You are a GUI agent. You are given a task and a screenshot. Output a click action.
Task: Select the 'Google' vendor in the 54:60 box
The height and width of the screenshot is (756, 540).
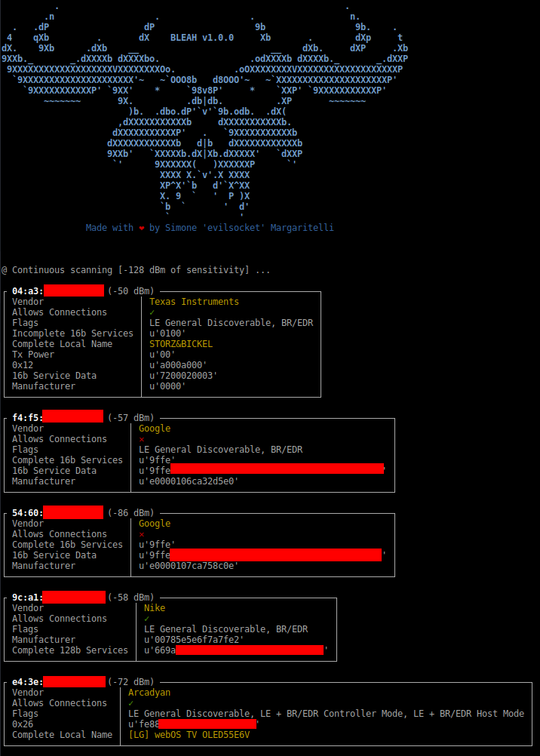coord(155,524)
